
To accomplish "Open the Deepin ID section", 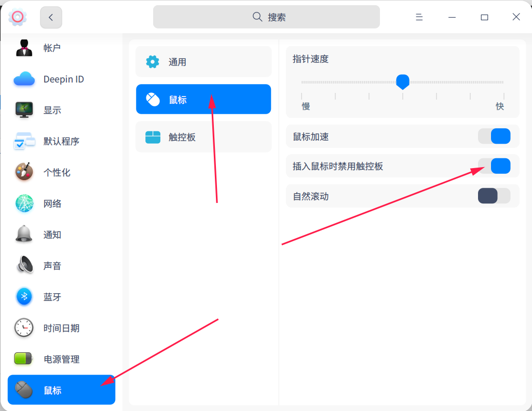I will click(x=61, y=79).
